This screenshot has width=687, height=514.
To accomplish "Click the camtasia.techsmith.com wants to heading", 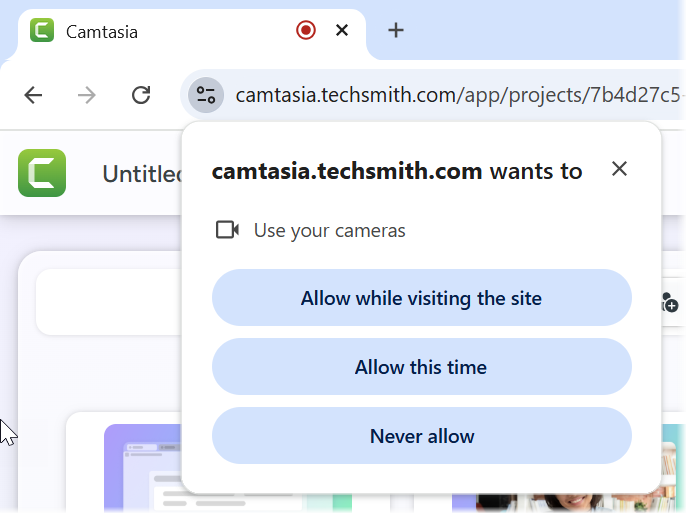I will point(397,171).
